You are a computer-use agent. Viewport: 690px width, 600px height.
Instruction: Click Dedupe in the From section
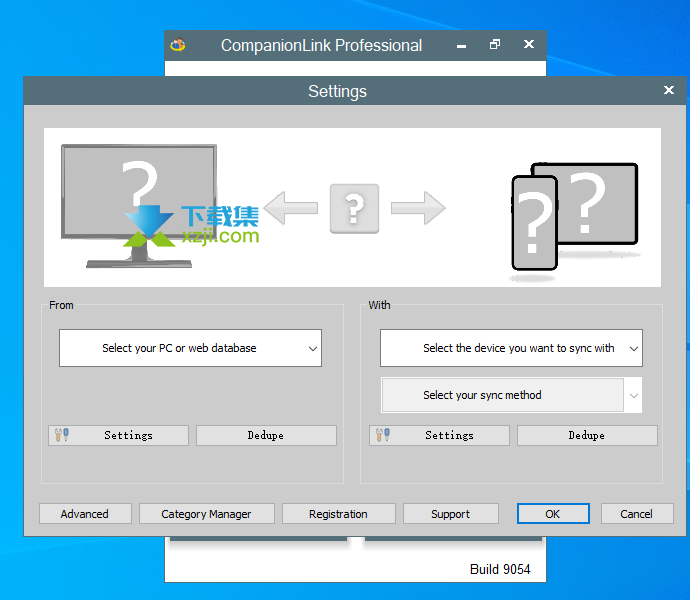(x=266, y=435)
